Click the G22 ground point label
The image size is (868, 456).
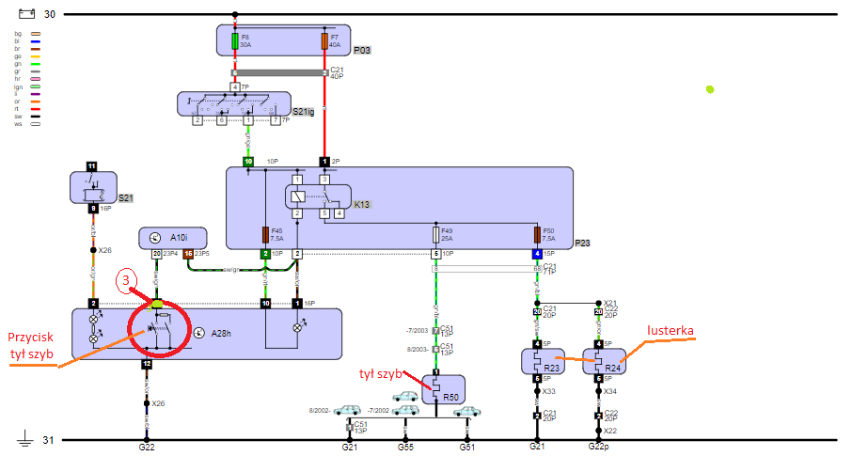(x=147, y=448)
